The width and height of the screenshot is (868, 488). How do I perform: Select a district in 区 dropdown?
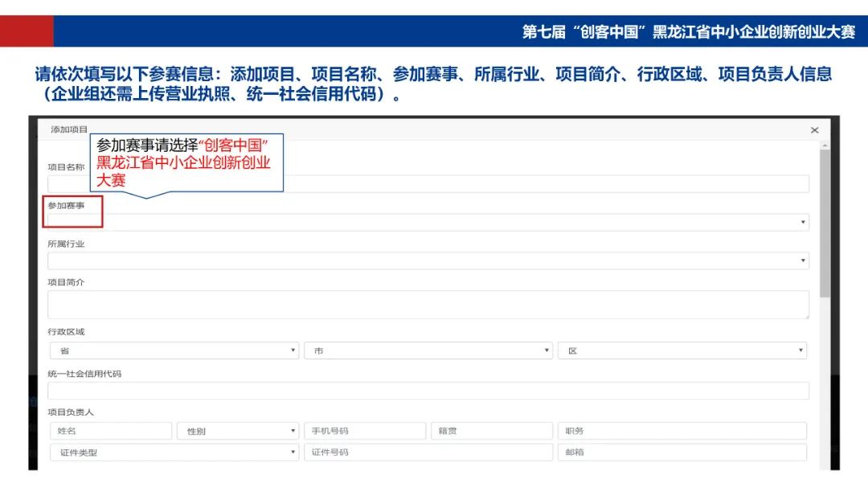[682, 351]
